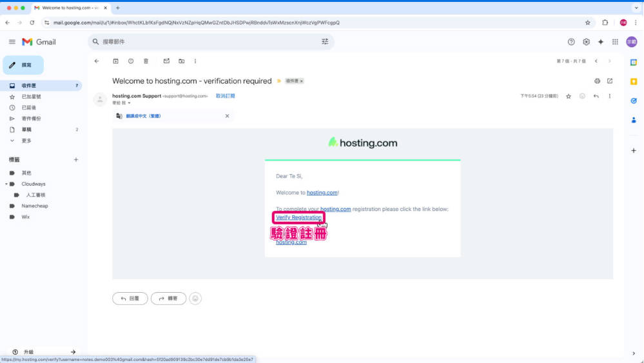Star the hosting.com message
Image resolution: width=644 pixels, height=363 pixels.
(x=569, y=96)
